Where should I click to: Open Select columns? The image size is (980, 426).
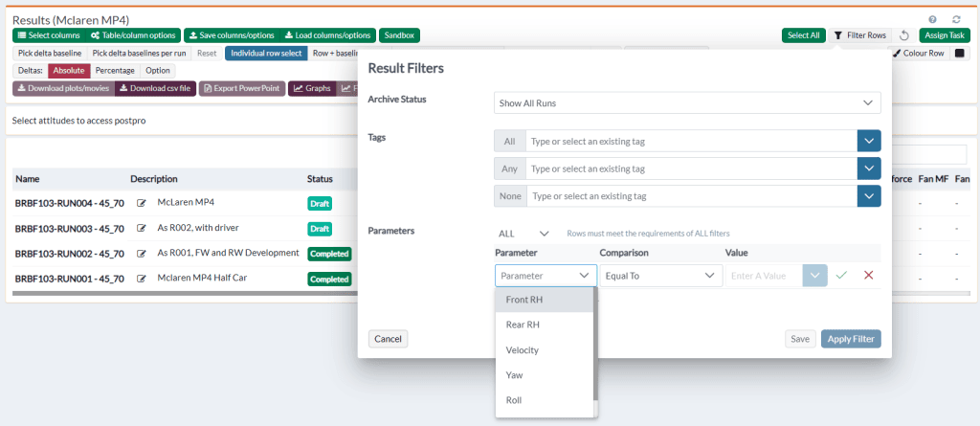point(49,35)
